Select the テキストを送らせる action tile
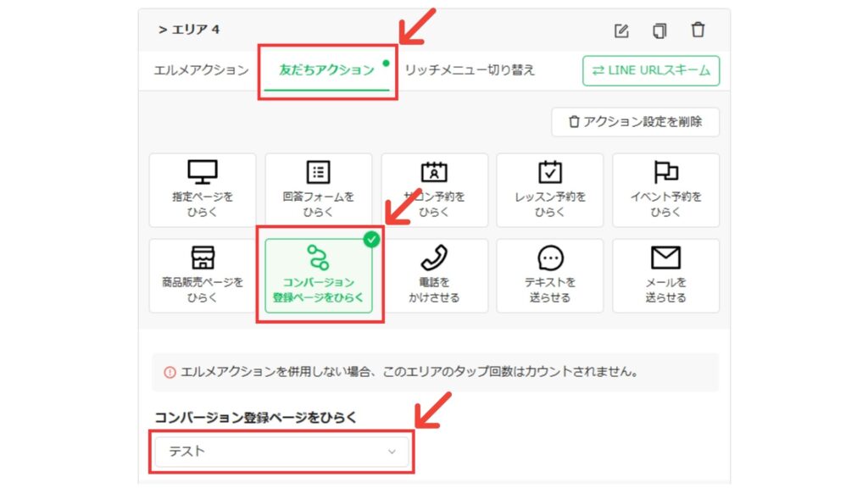The width and height of the screenshot is (868, 488). [x=549, y=276]
